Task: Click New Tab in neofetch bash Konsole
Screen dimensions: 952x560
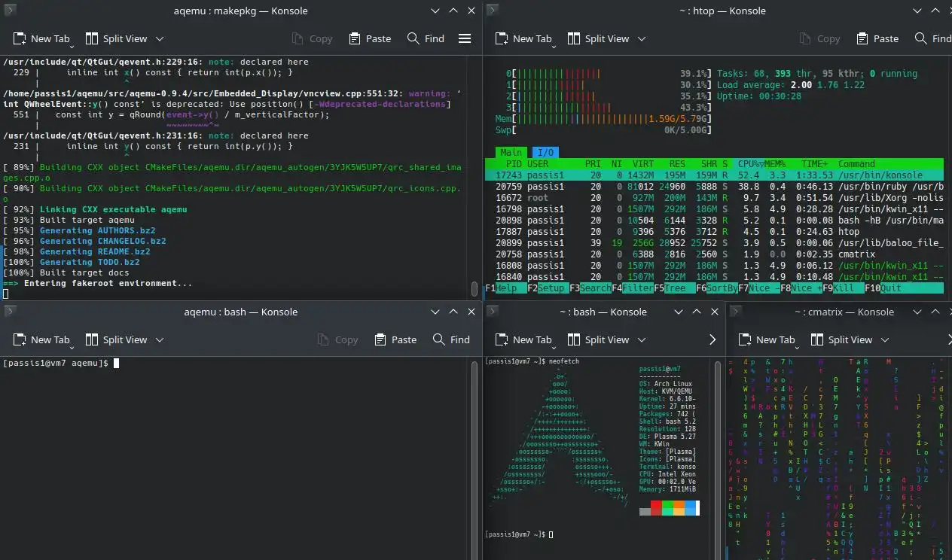Action: pos(524,339)
